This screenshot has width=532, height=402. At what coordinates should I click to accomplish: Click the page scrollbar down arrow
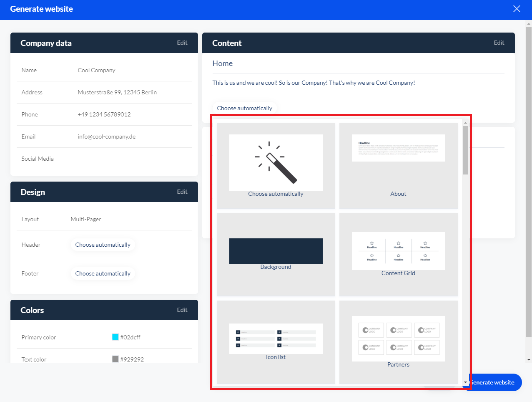(x=529, y=359)
